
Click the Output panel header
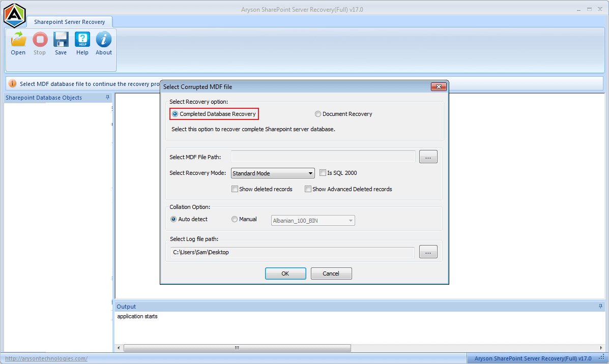click(x=360, y=307)
